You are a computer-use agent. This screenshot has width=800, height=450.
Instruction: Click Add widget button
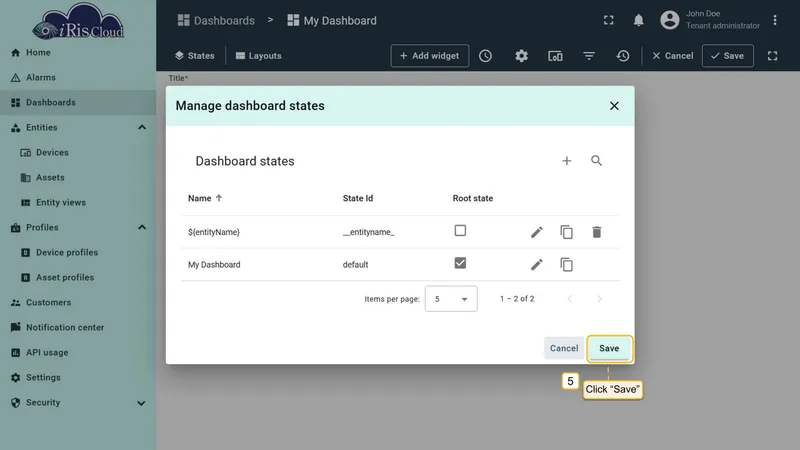pos(430,56)
